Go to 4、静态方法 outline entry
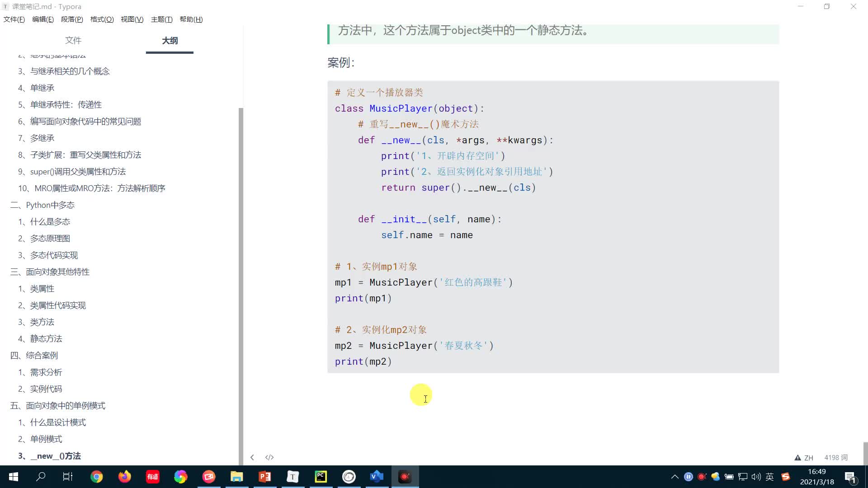This screenshot has height=488, width=868. point(40,339)
